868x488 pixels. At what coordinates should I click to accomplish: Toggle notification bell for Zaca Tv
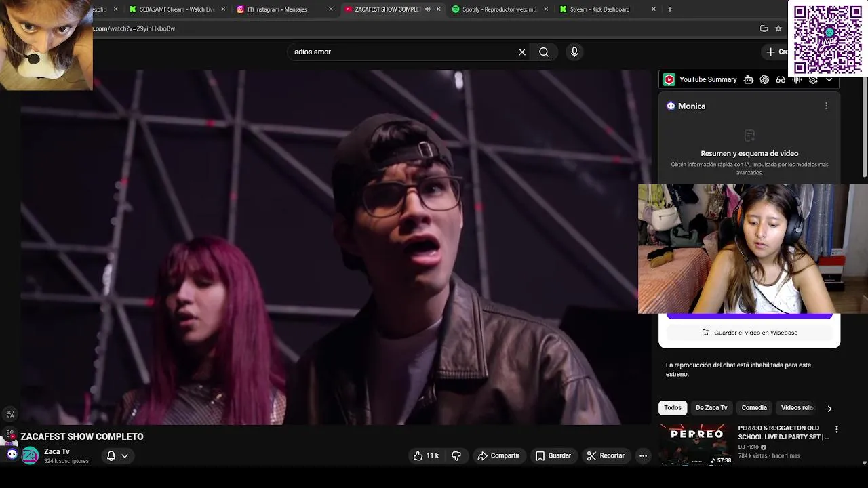click(x=111, y=455)
